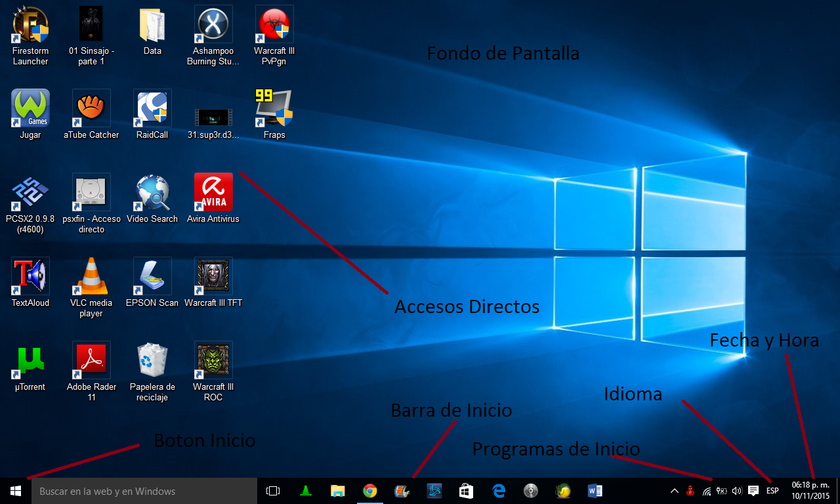Open VLC media player from the taskbar
840x504 pixels.
click(x=305, y=491)
